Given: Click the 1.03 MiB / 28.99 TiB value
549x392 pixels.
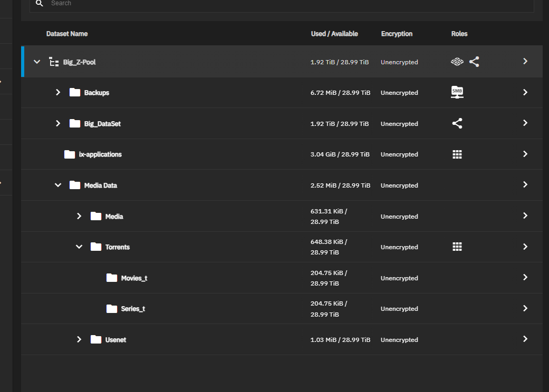Looking at the screenshot, I should point(340,340).
